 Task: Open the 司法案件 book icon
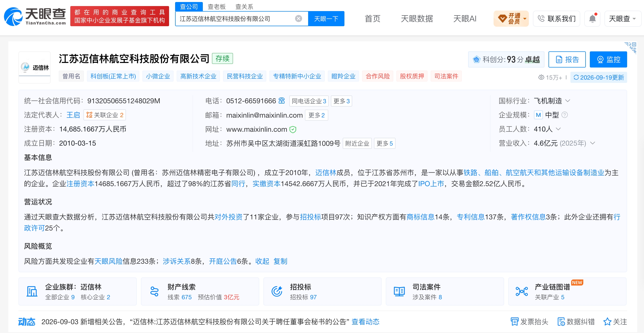[399, 291]
